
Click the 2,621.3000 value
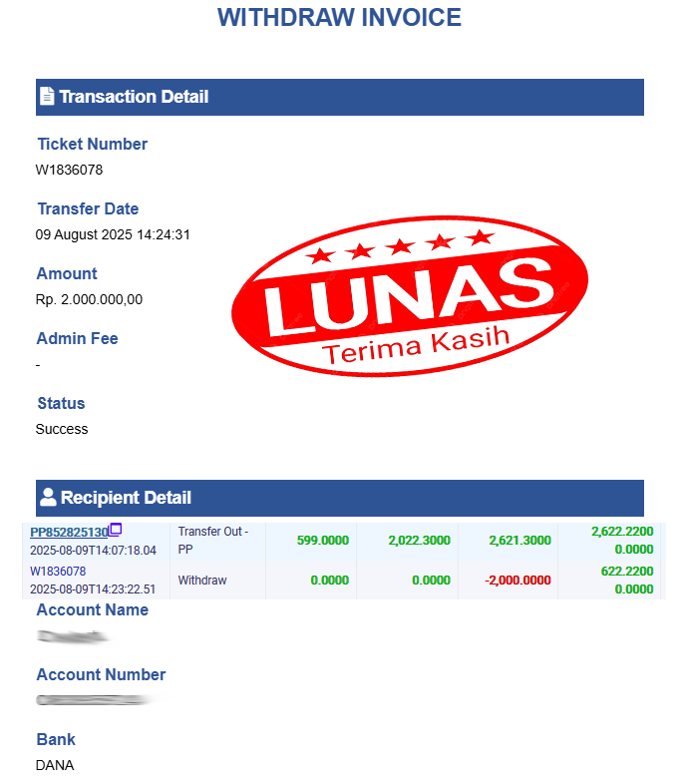click(519, 540)
